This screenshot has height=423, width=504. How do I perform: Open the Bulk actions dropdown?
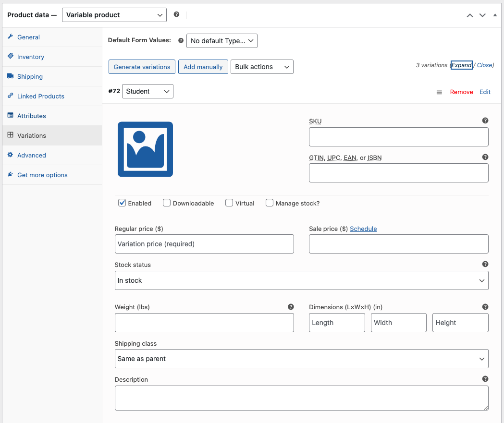pos(262,67)
